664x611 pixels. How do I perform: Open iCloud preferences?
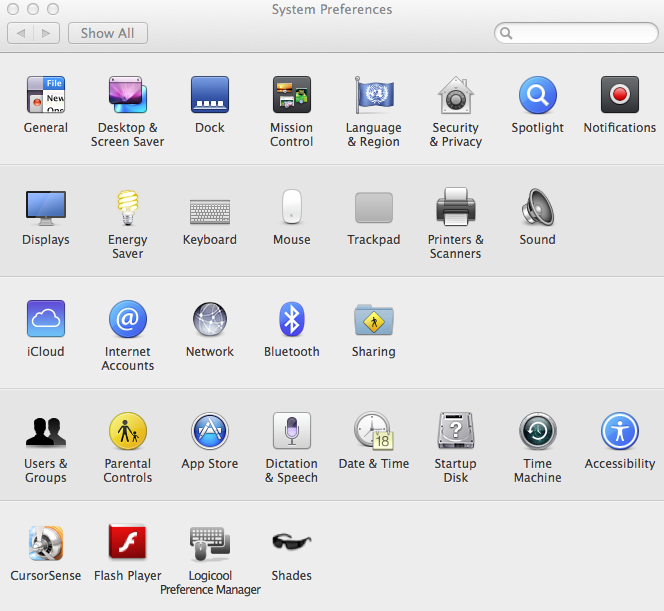[x=46, y=320]
